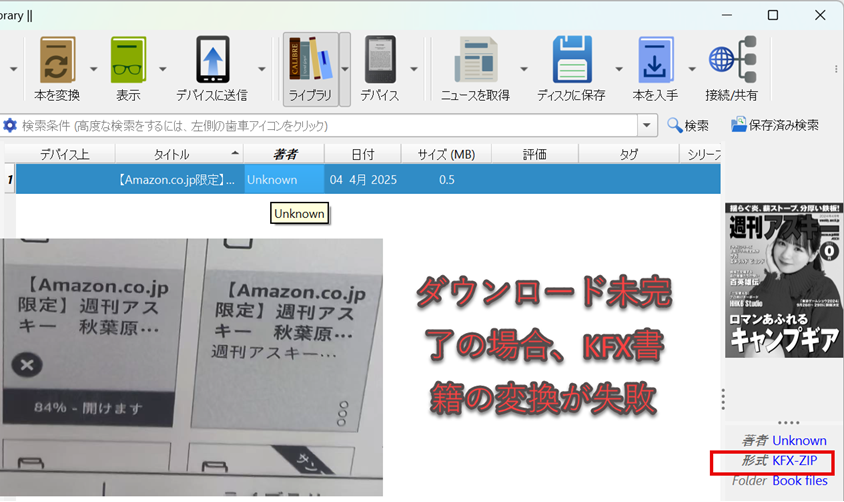Expand the 本を変換 dropdown arrow
The image size is (844, 502).
tap(94, 69)
